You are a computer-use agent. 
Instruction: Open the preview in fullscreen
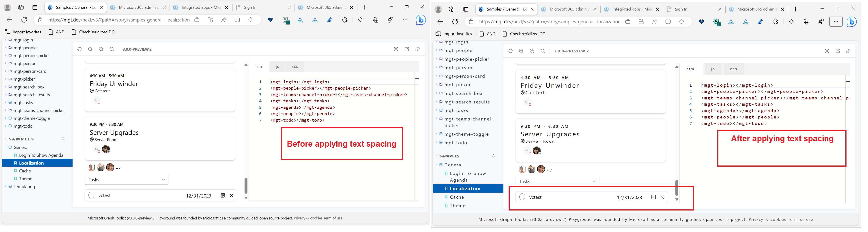(x=396, y=49)
